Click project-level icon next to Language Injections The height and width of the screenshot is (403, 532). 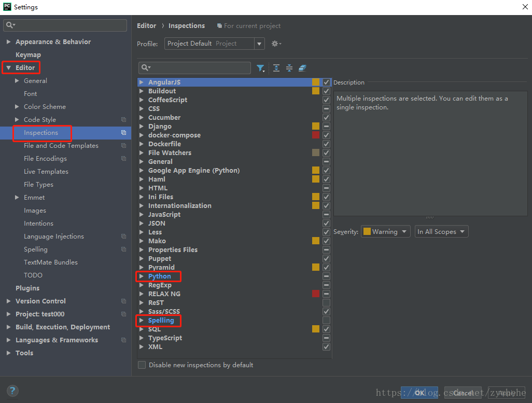(123, 237)
